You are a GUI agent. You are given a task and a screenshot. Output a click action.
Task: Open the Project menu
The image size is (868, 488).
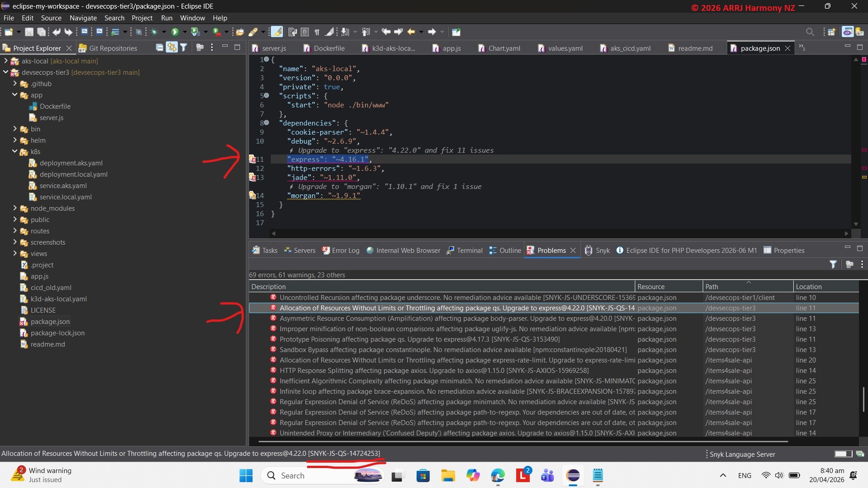point(142,18)
